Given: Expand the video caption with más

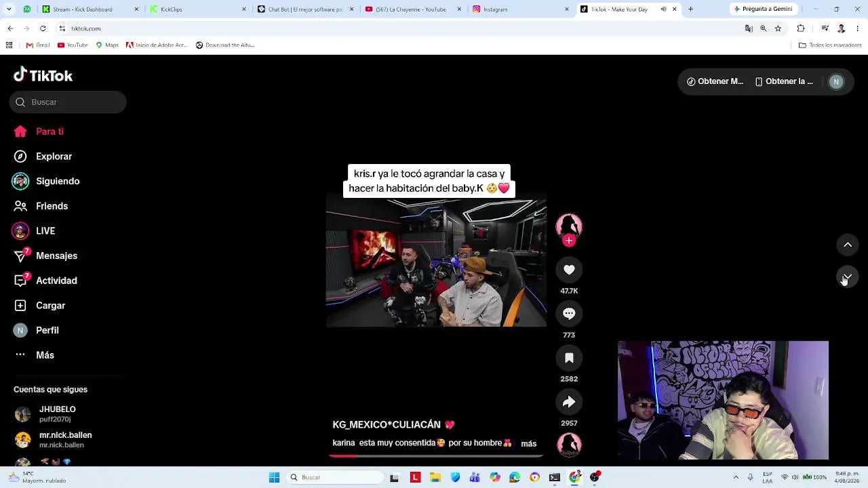Looking at the screenshot, I should point(528,443).
